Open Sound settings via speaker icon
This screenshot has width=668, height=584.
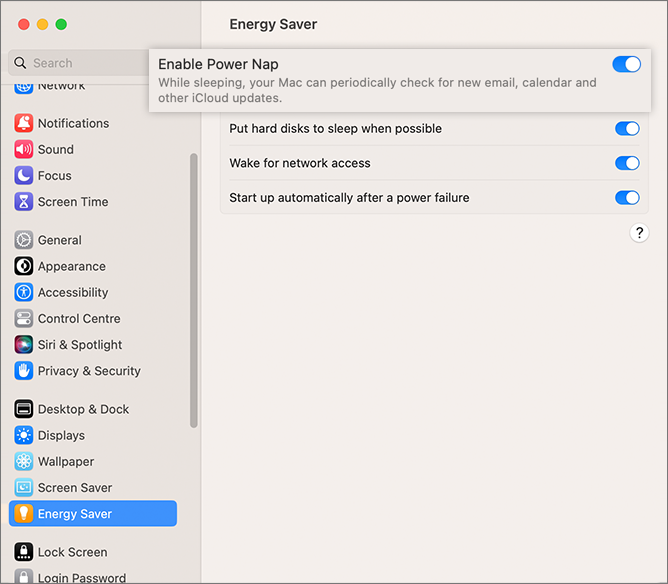point(24,149)
